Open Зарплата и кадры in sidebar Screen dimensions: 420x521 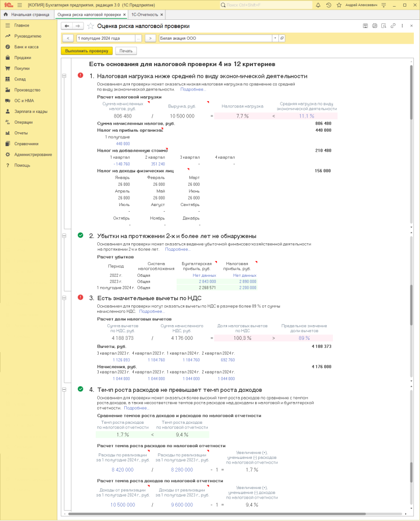click(31, 111)
